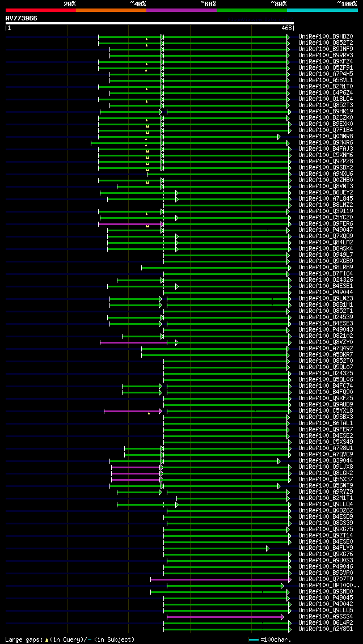Click label UniRef100_A9NXU6
Screen dimensions: 363x644
pos(326,173)
